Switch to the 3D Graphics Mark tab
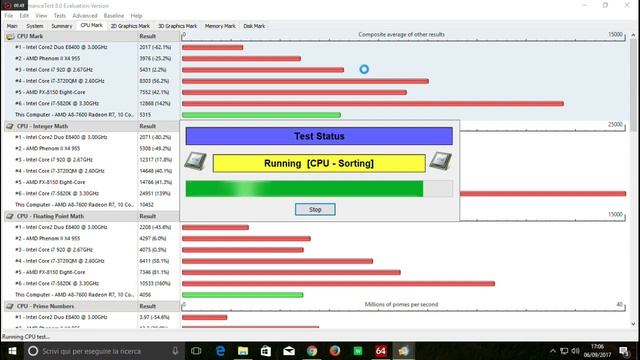This screenshot has height=360, width=640. tap(178, 26)
